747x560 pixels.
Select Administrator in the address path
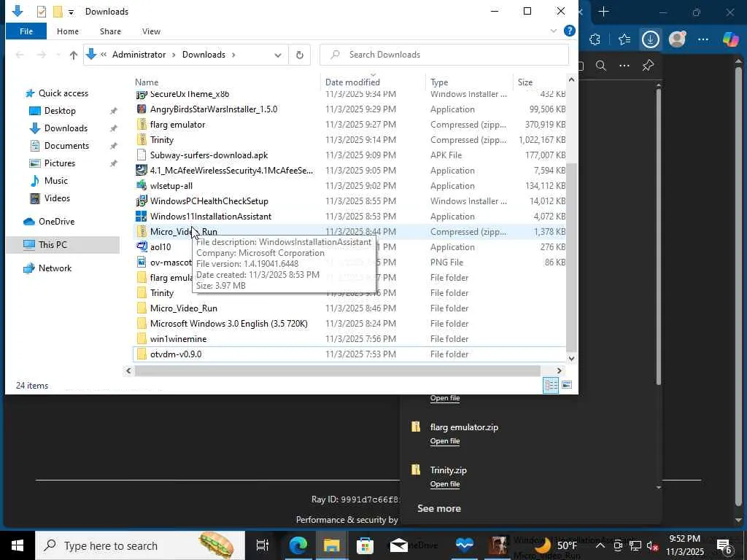[x=139, y=55]
